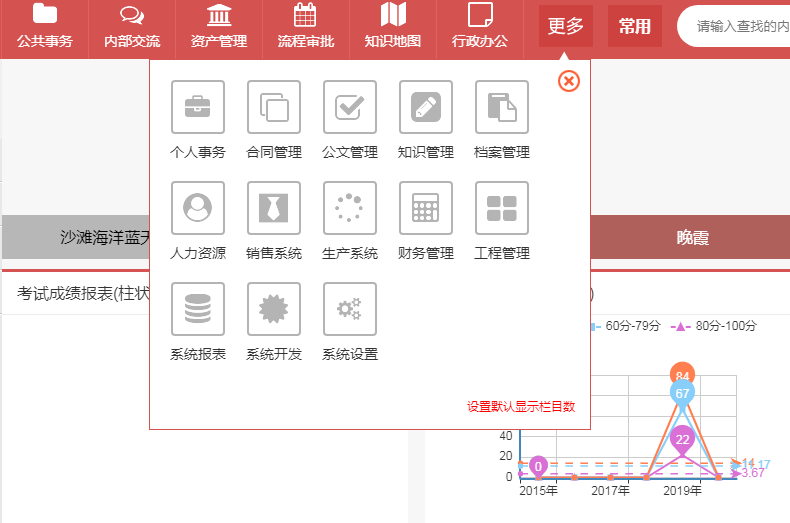Open 系统设置 gears icon
The width and height of the screenshot is (790, 523).
point(350,309)
